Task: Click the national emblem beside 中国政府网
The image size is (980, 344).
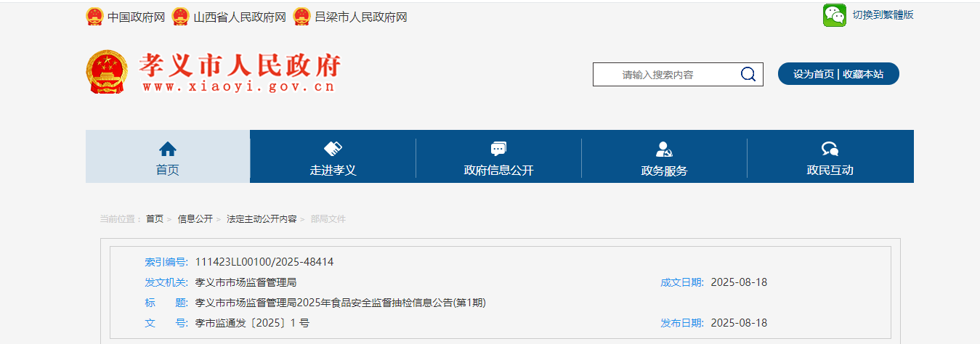Action: click(94, 17)
